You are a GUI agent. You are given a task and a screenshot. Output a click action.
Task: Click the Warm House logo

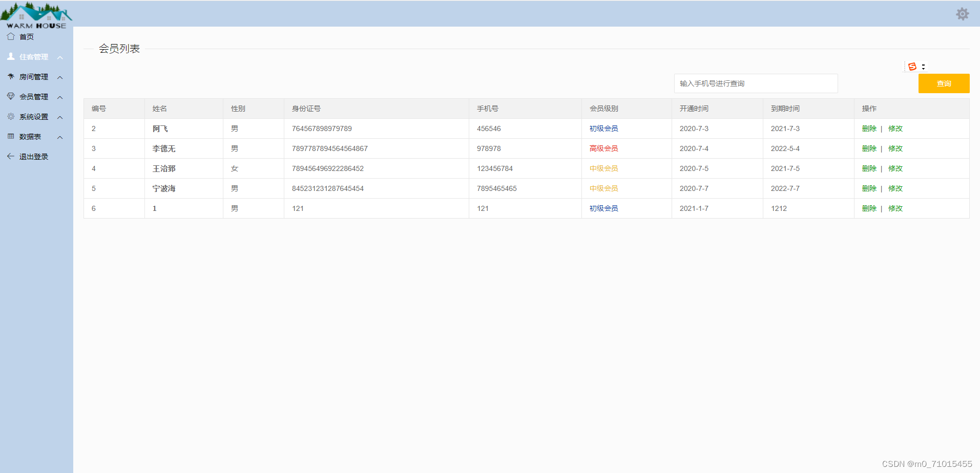coord(36,15)
